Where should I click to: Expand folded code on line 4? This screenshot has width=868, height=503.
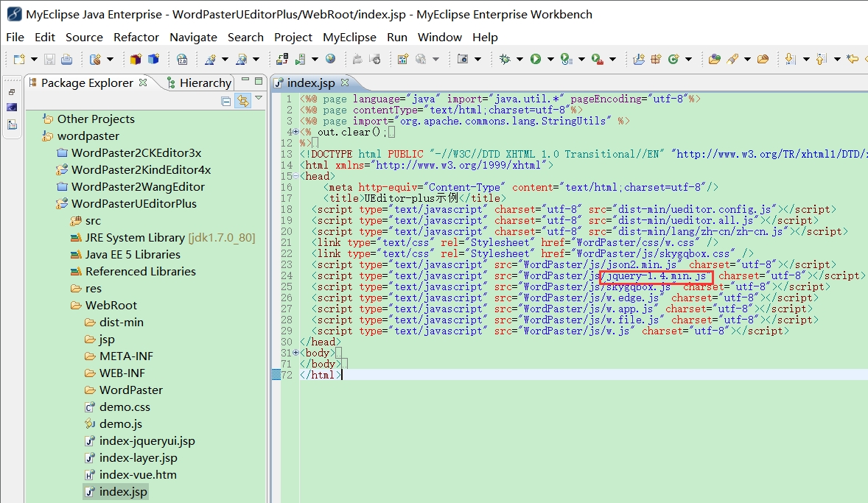tap(295, 132)
